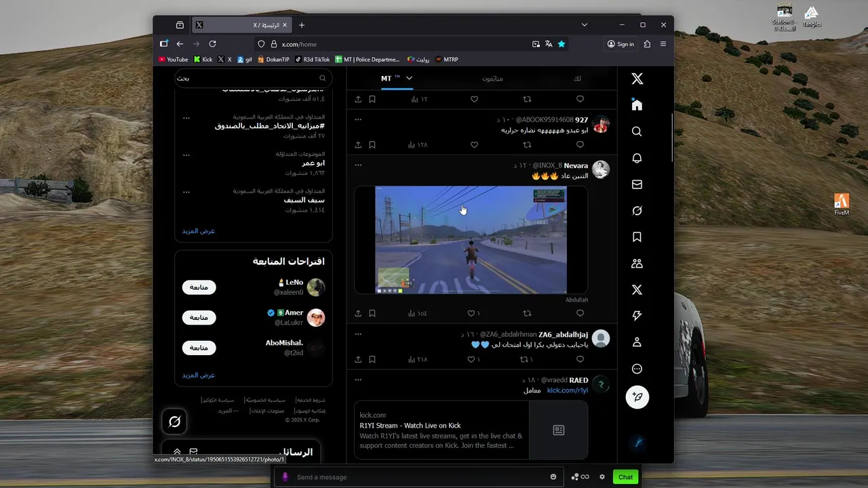
Task: Follow LeNo suggested account
Action: pyautogui.click(x=199, y=287)
